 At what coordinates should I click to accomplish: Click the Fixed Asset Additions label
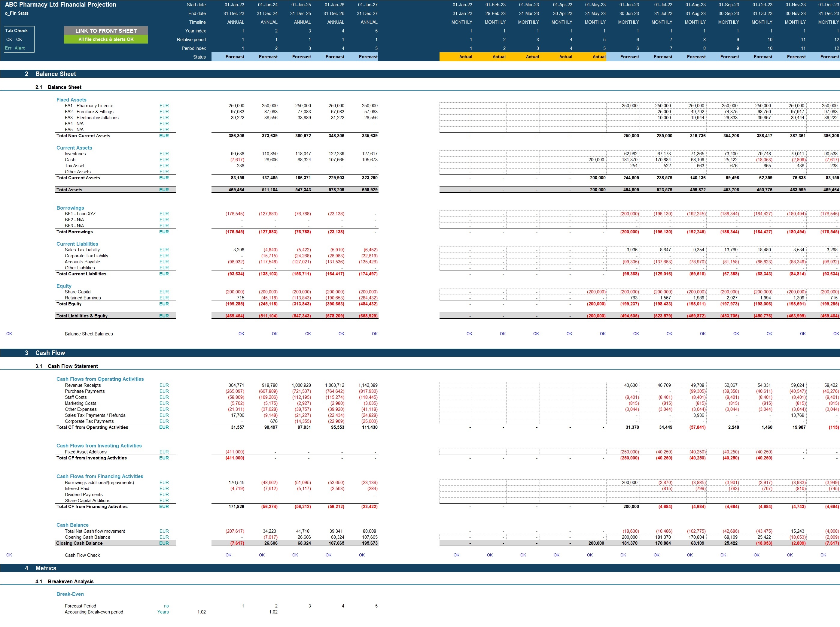(x=86, y=453)
